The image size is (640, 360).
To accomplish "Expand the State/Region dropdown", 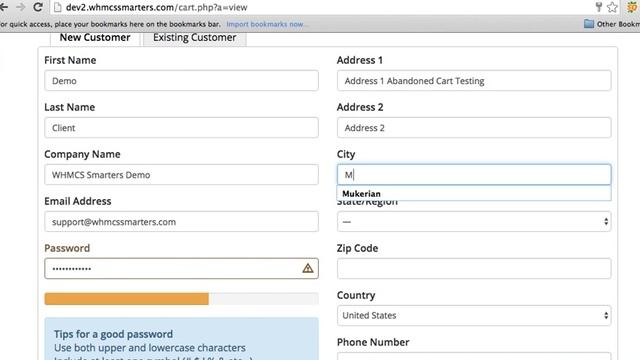I will [x=474, y=222].
